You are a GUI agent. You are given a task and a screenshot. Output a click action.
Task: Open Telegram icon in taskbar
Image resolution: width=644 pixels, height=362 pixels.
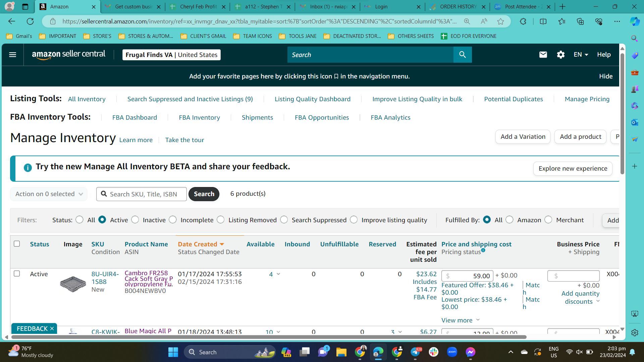click(415, 352)
